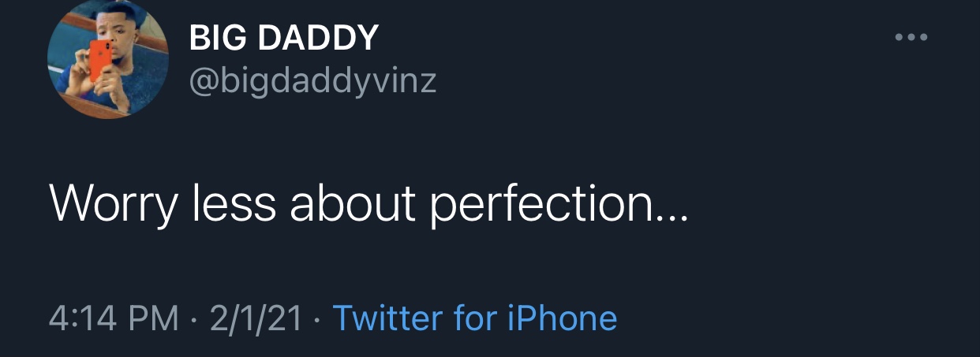Open the three-dot more options menu

click(x=911, y=37)
